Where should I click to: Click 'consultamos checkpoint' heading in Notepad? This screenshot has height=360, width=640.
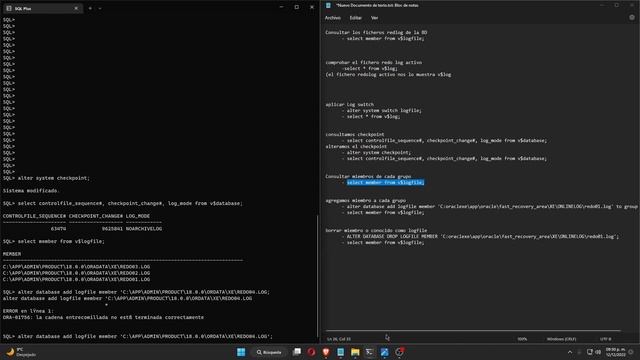tap(355, 134)
